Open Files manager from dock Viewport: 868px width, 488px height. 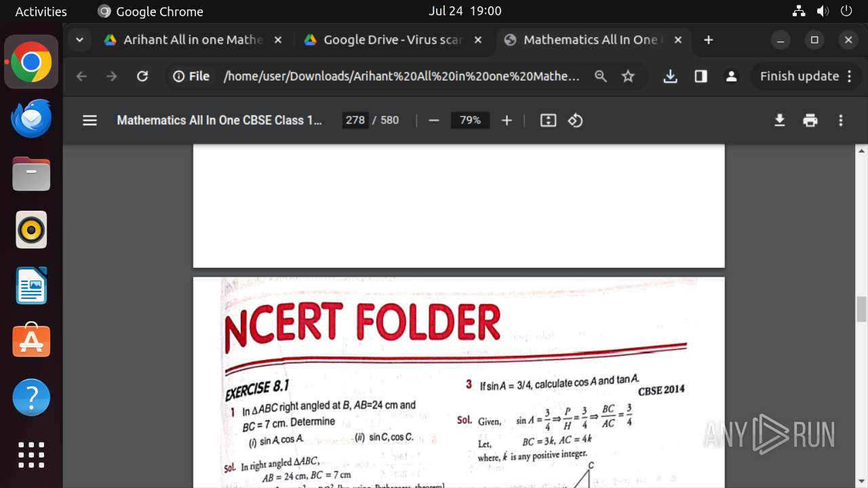coord(31,174)
